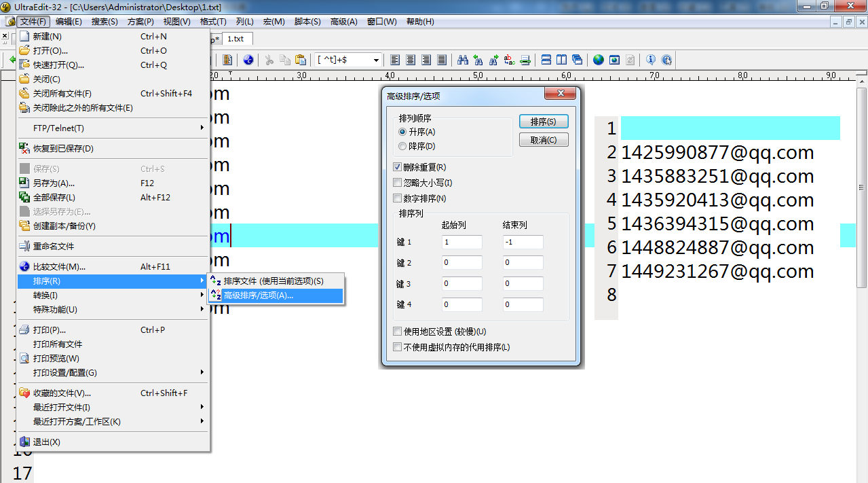Tile windows vertically toolbar icon
Screen dimensions: 868x483
point(562,60)
